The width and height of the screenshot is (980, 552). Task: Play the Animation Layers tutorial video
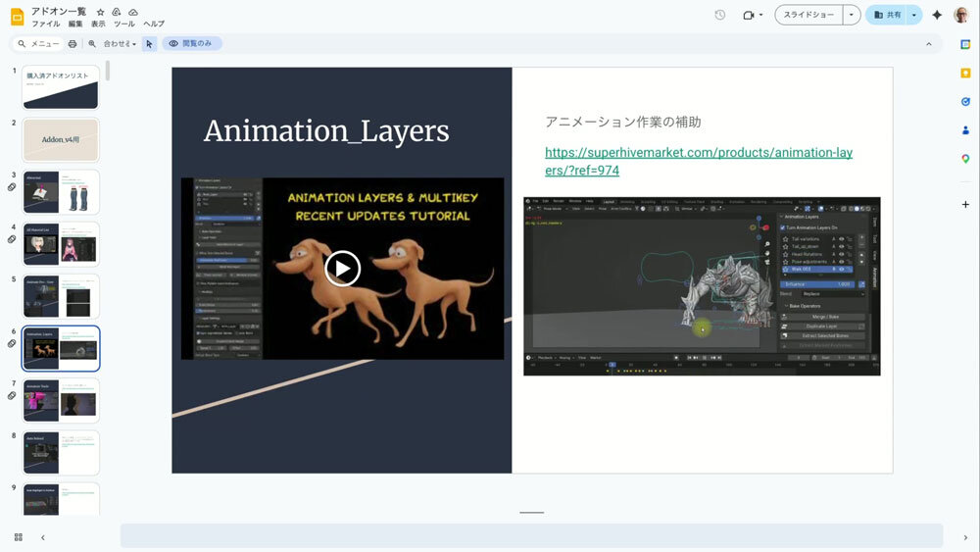(x=342, y=268)
